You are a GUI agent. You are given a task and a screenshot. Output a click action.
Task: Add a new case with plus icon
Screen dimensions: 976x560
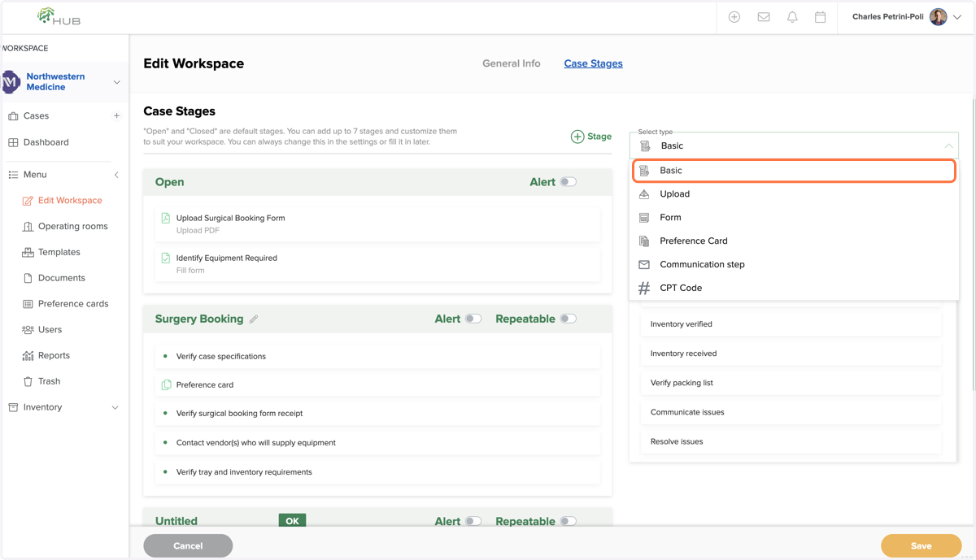pyautogui.click(x=116, y=116)
